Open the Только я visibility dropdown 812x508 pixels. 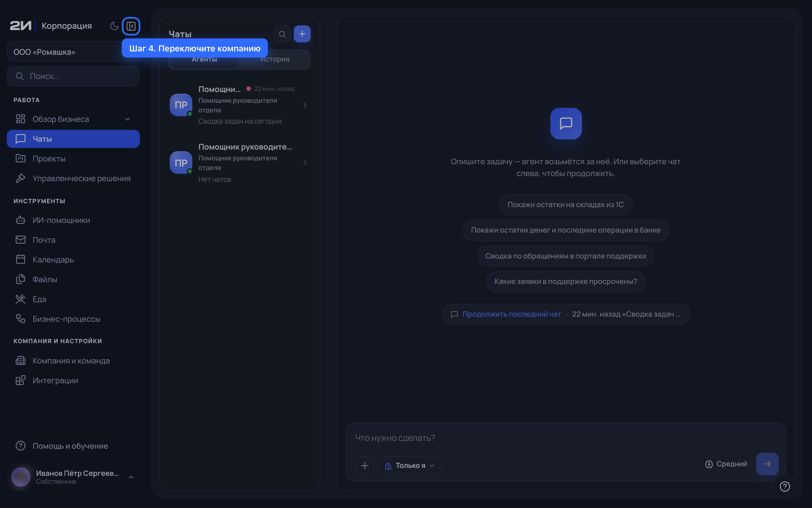(x=409, y=466)
